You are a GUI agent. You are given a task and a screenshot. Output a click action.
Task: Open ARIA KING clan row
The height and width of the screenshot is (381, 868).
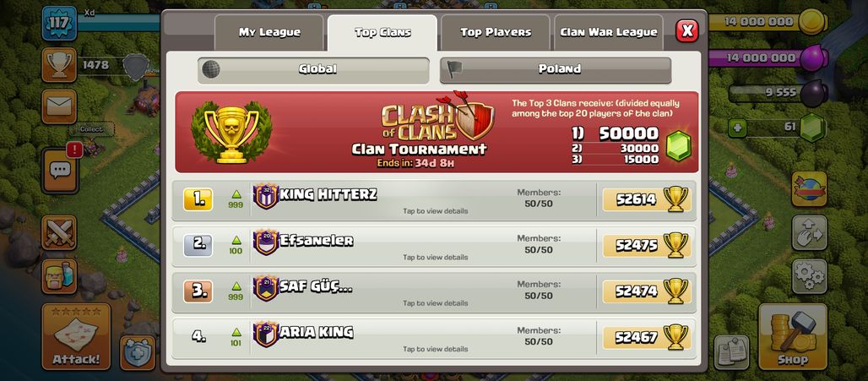tap(434, 337)
